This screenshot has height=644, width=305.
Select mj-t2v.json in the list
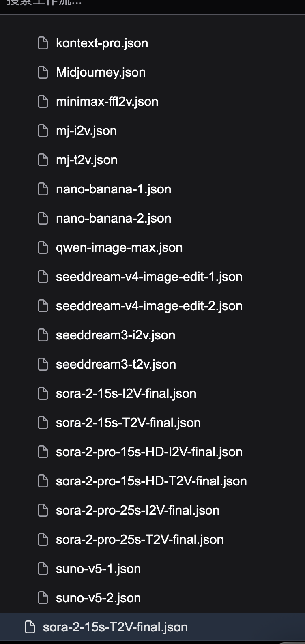click(87, 160)
